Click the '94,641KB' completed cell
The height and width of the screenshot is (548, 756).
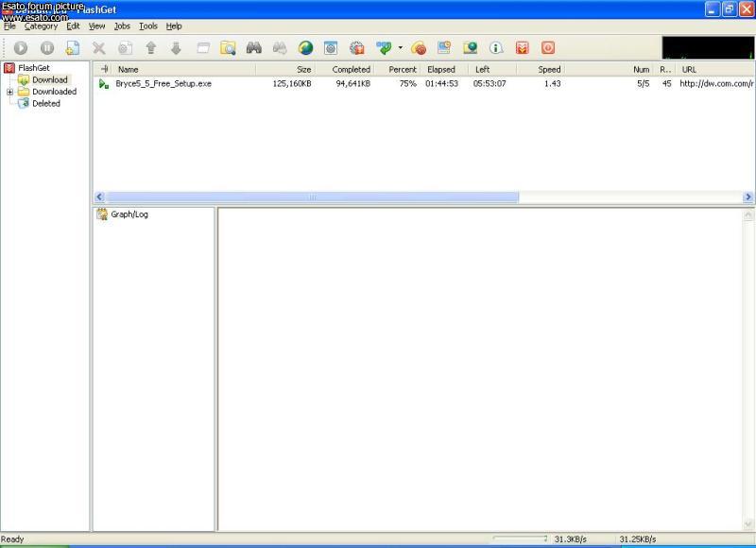(x=352, y=84)
